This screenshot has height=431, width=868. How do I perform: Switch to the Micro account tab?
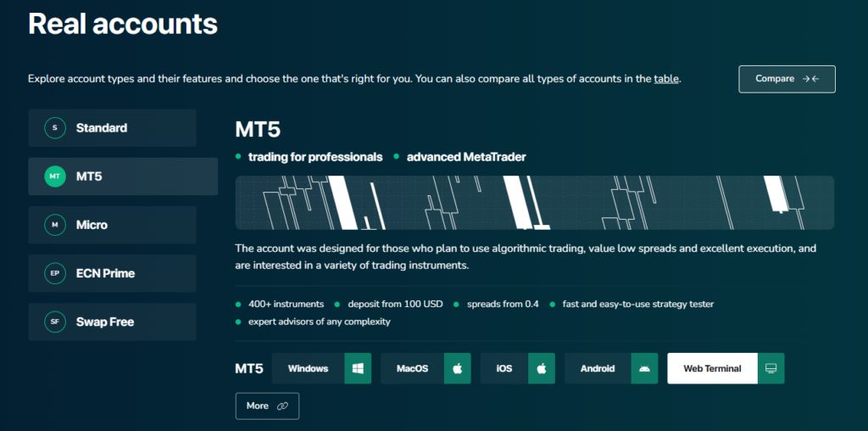pyautogui.click(x=113, y=225)
